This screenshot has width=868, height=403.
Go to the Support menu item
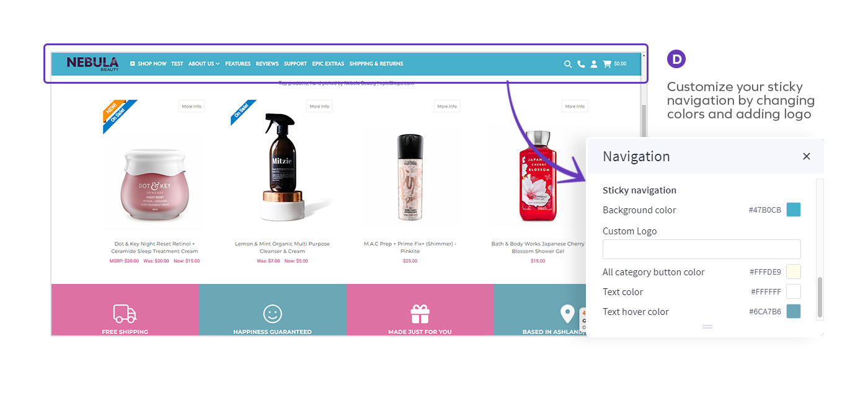295,64
